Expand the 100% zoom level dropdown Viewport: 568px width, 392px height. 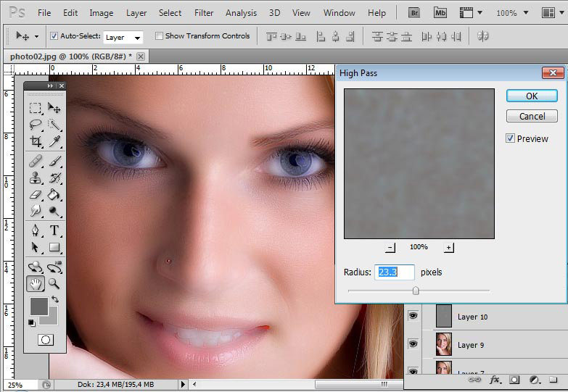click(524, 13)
